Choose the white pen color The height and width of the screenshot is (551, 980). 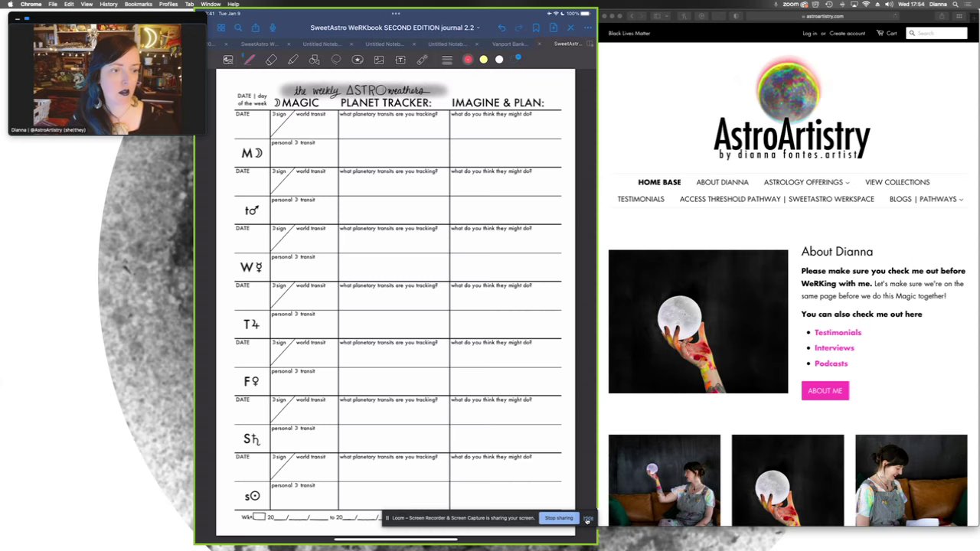click(x=499, y=60)
